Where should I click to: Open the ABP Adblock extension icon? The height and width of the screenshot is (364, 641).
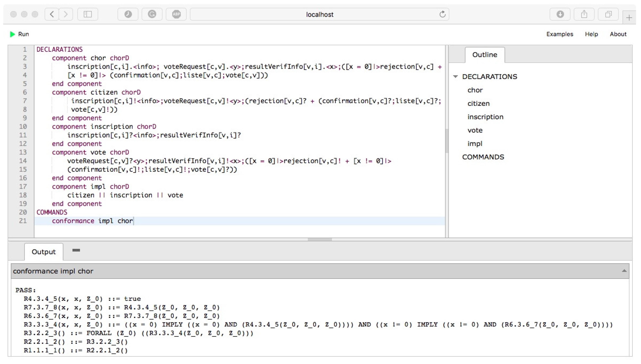click(x=176, y=14)
